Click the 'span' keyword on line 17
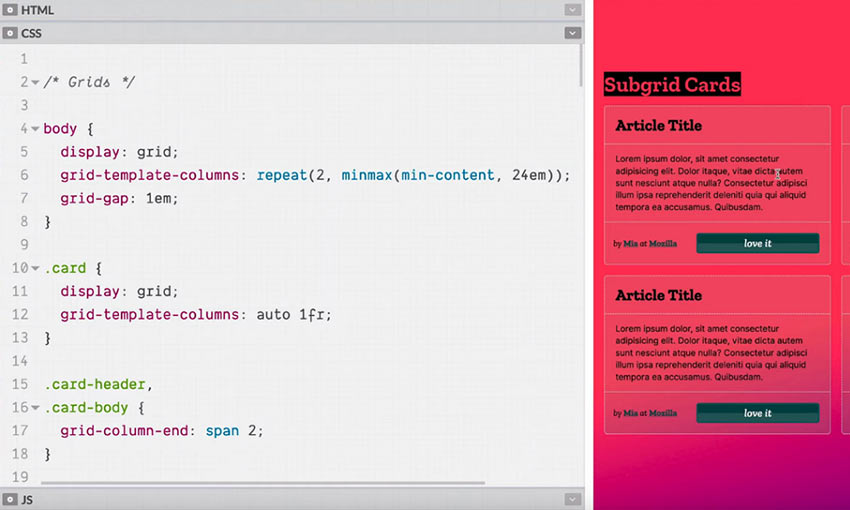850x510 pixels. point(222,431)
